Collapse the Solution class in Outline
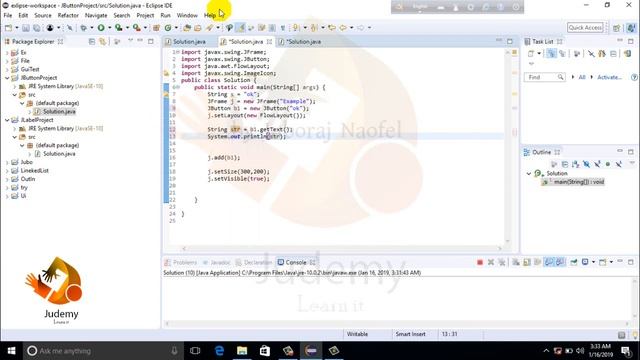The height and width of the screenshot is (360, 640). [529, 173]
